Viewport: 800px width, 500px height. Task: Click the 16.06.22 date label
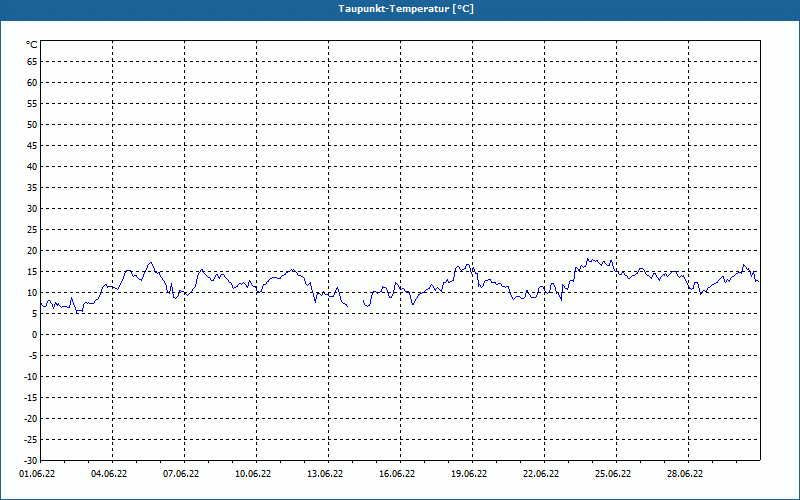tap(397, 474)
